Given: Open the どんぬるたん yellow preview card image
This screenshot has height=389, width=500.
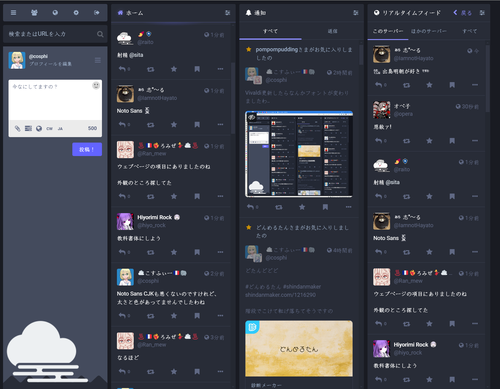Looking at the screenshot, I should point(299,349).
